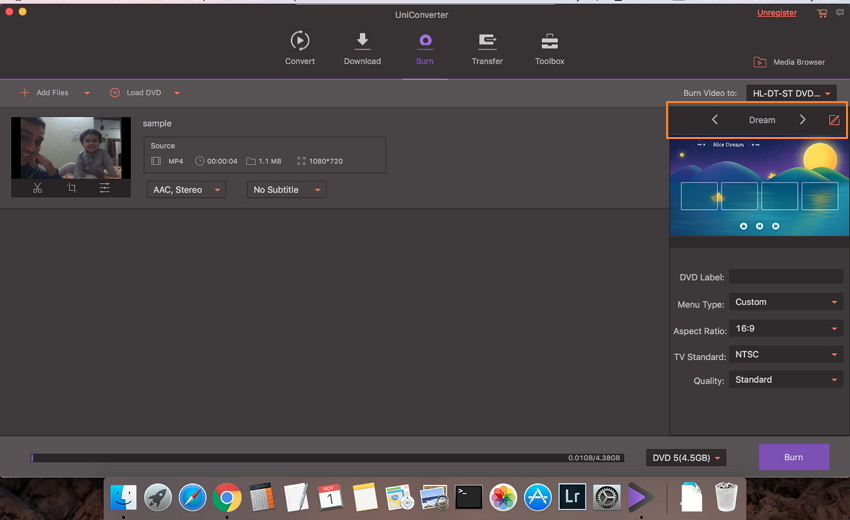Click the crop icon under the thumbnail

72,188
